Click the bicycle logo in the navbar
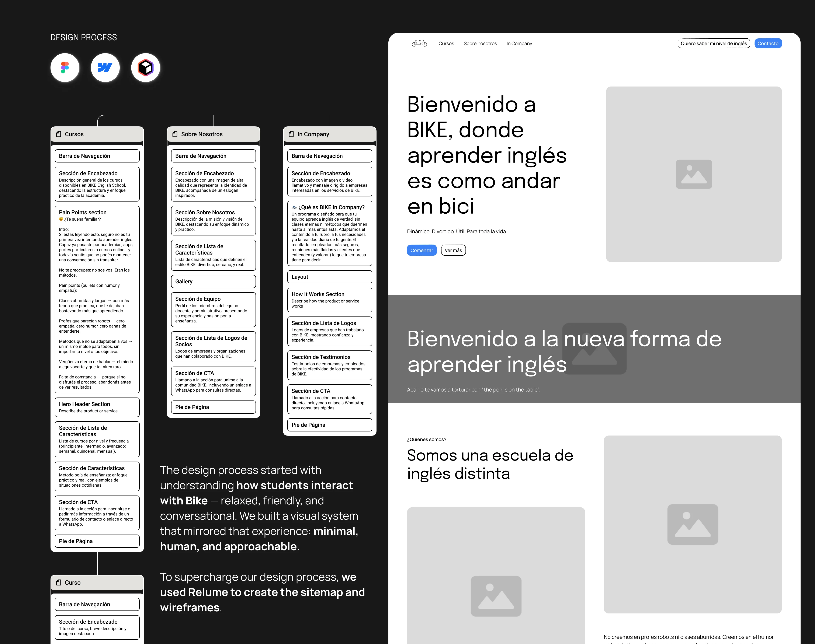 pos(419,43)
